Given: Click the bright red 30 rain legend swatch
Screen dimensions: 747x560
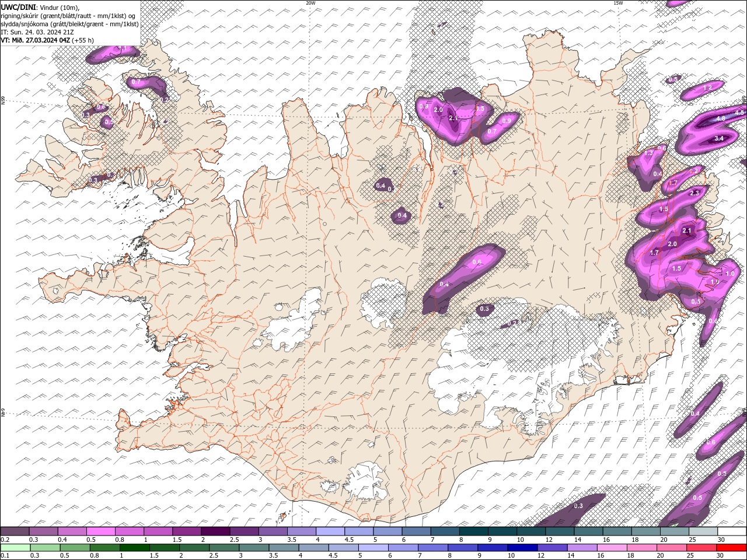Looking at the screenshot, I should click(x=731, y=547).
